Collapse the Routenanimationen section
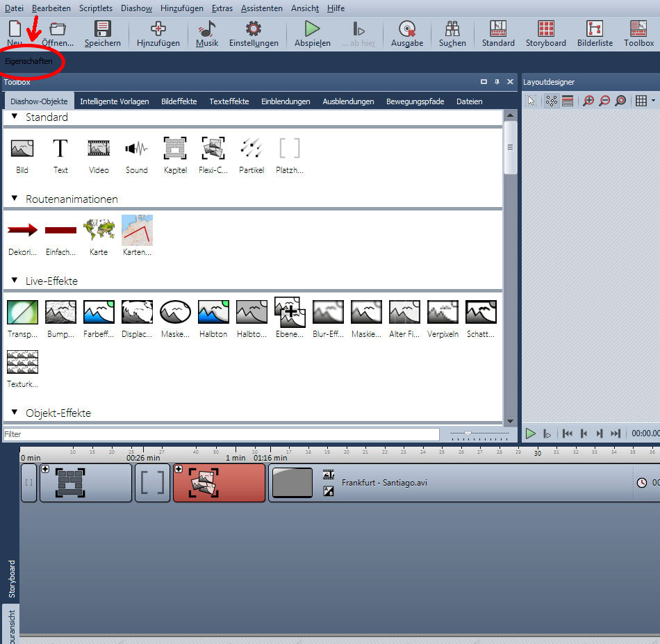The width and height of the screenshot is (660, 644). [x=15, y=199]
